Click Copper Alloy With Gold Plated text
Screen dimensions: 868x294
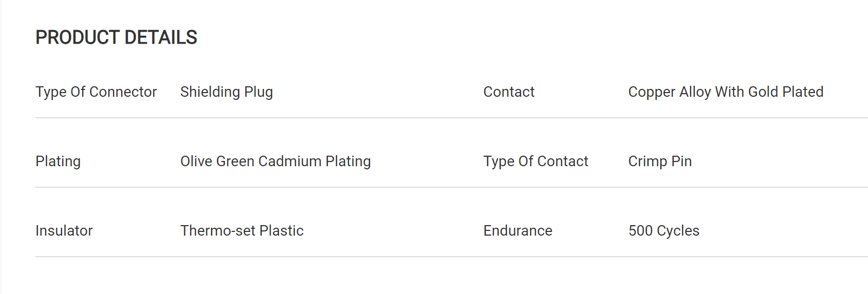tap(725, 92)
